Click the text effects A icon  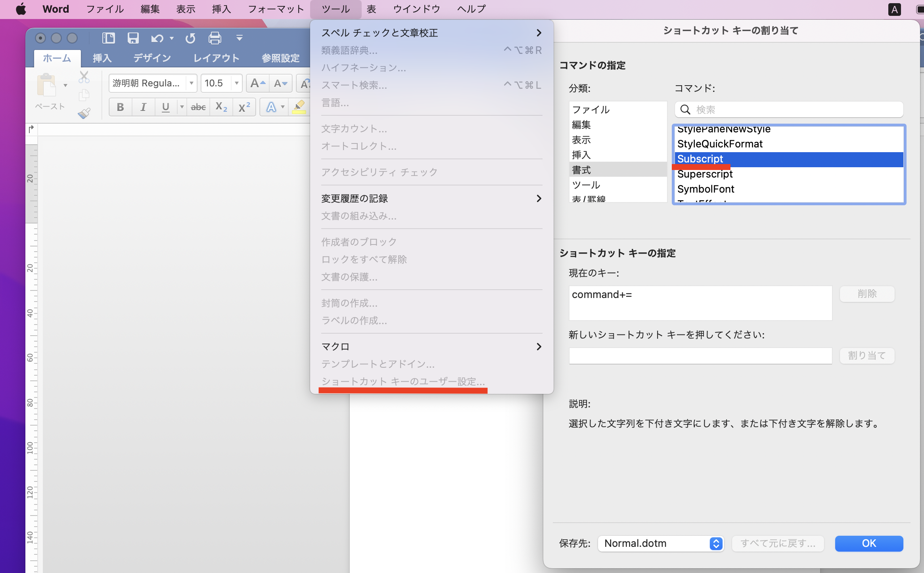tap(271, 107)
